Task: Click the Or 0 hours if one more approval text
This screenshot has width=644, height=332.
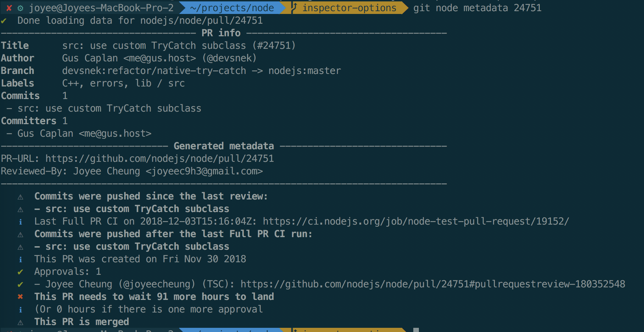Action: click(148, 309)
